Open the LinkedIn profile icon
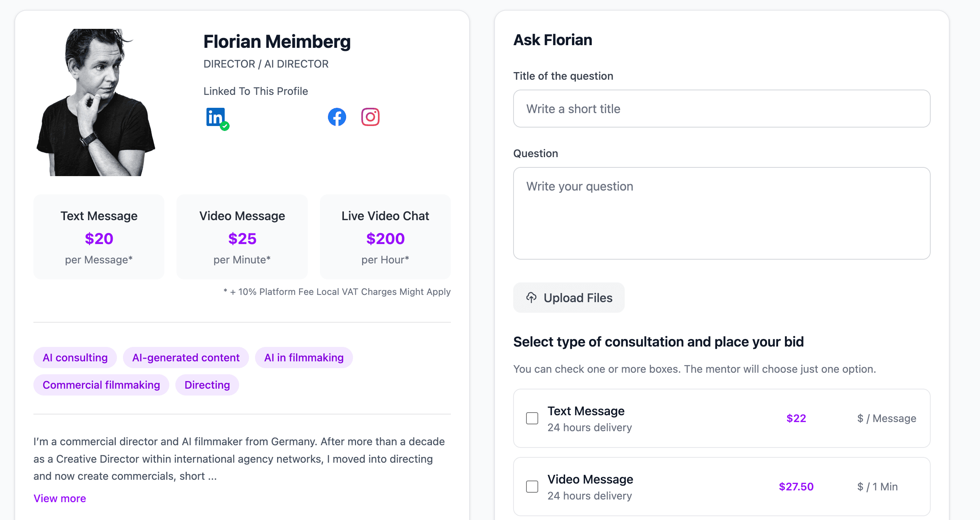The image size is (980, 520). (215, 117)
